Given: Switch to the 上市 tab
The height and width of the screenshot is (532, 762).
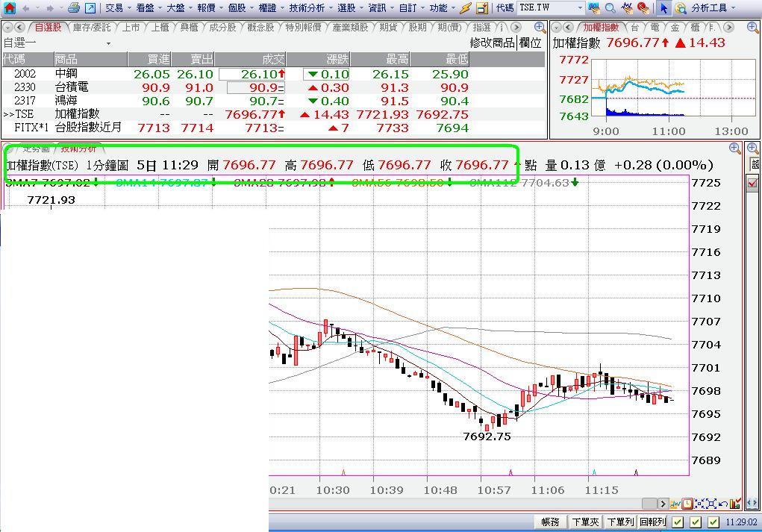Looking at the screenshot, I should [131, 28].
